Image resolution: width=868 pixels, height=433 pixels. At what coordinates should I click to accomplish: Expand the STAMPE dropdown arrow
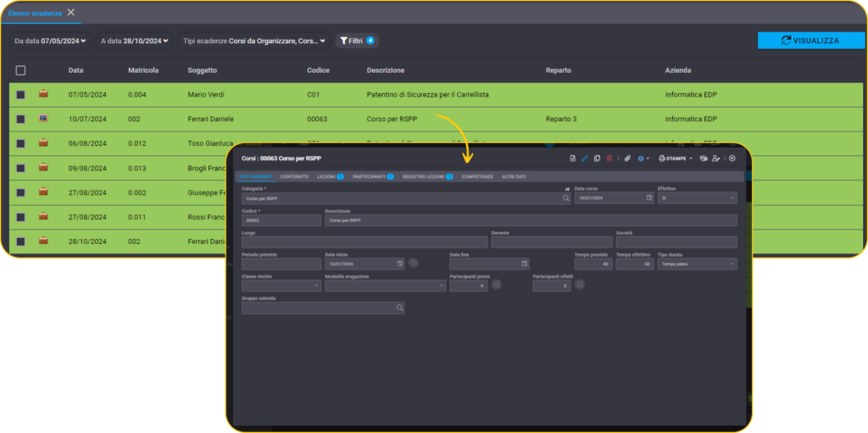point(691,159)
